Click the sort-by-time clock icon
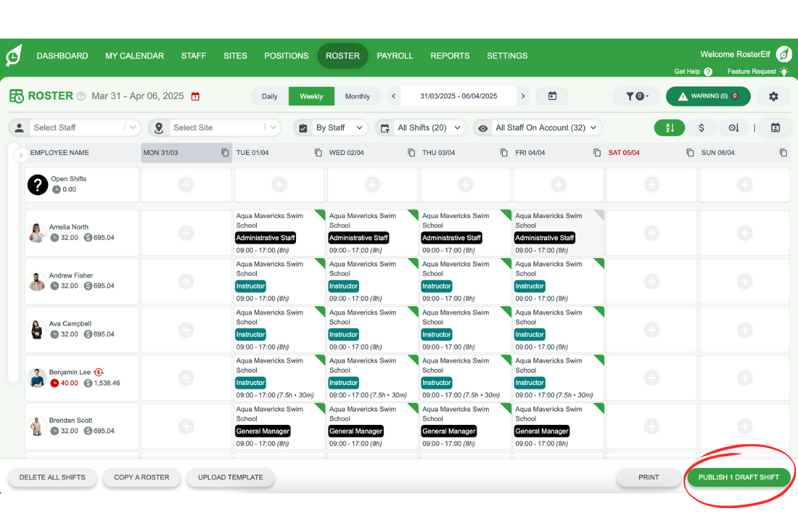The width and height of the screenshot is (798, 532). pyautogui.click(x=733, y=127)
